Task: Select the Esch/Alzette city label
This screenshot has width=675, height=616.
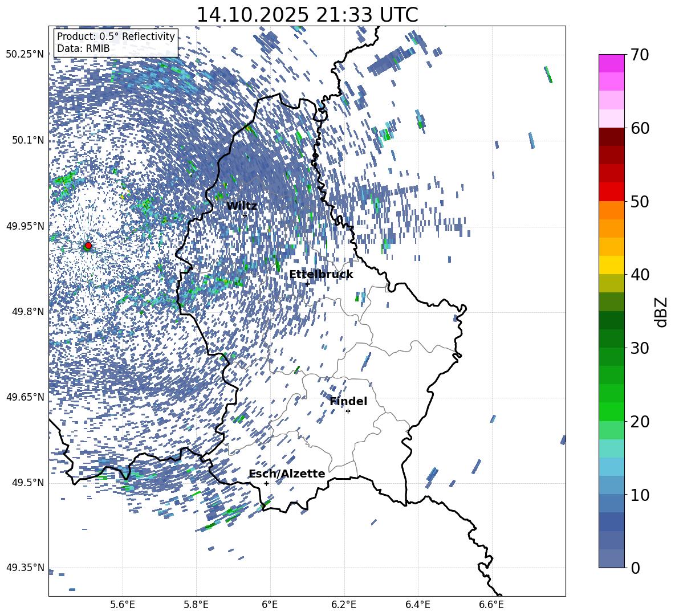Action: (x=287, y=474)
